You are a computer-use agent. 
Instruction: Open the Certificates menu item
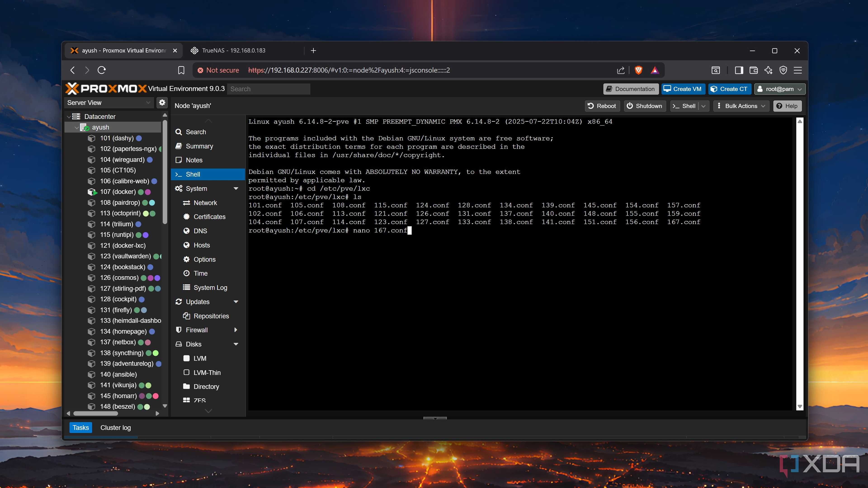(x=209, y=217)
